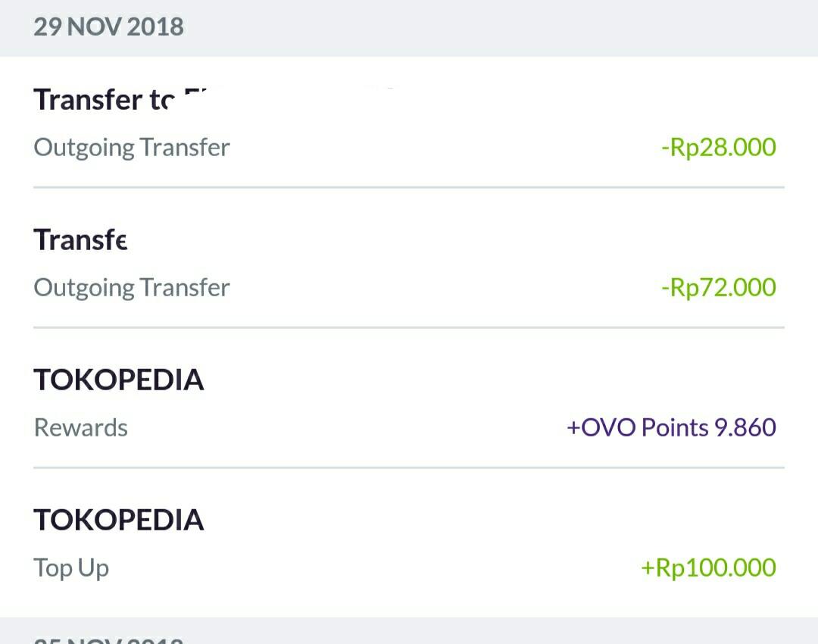818x644 pixels.
Task: Select Outgoing Transfer label of Rp72.000 entry
Action: (x=132, y=288)
